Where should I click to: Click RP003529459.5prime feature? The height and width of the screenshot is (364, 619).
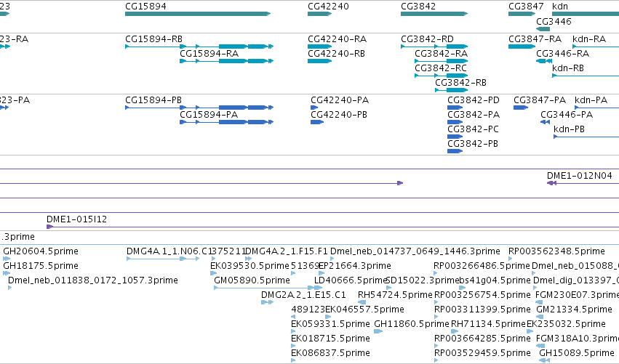[x=436, y=361]
